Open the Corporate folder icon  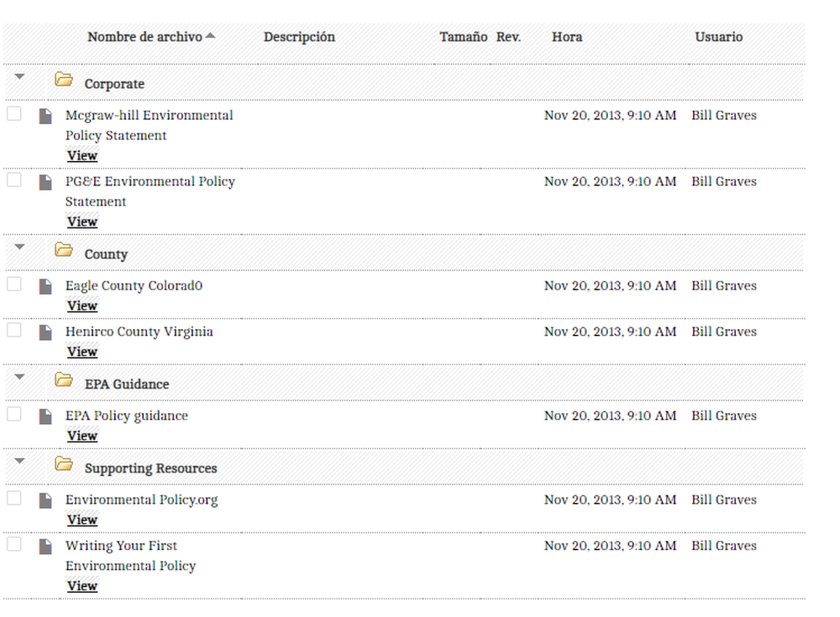(x=64, y=79)
